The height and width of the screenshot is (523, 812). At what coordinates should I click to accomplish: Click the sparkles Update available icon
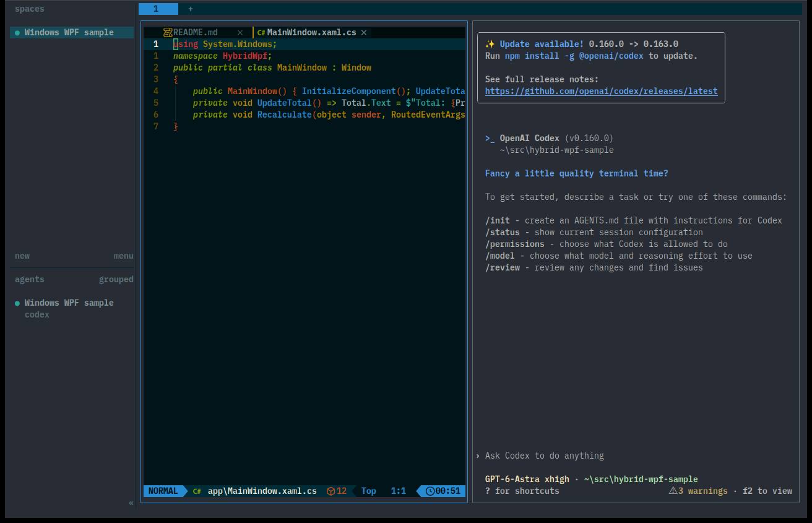coord(490,44)
